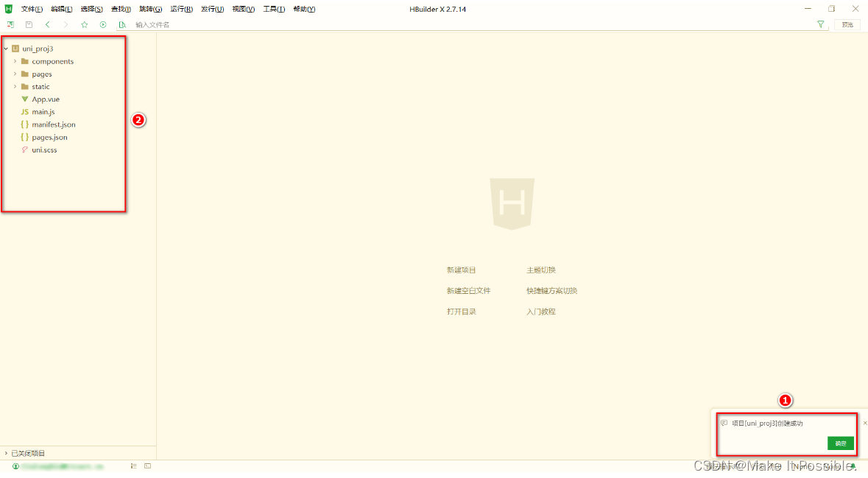Click the 新建空白文件 link
The height and width of the screenshot is (478, 868).
pos(468,291)
